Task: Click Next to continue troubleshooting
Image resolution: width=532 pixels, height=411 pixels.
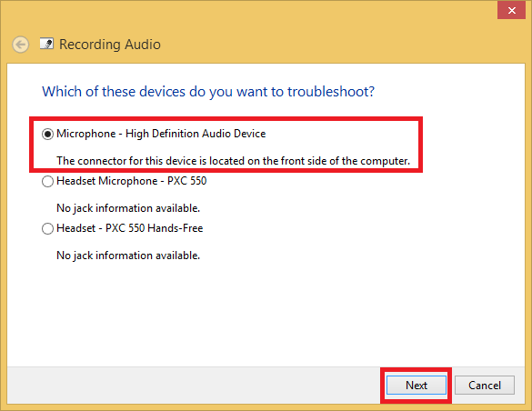Action: point(417,386)
